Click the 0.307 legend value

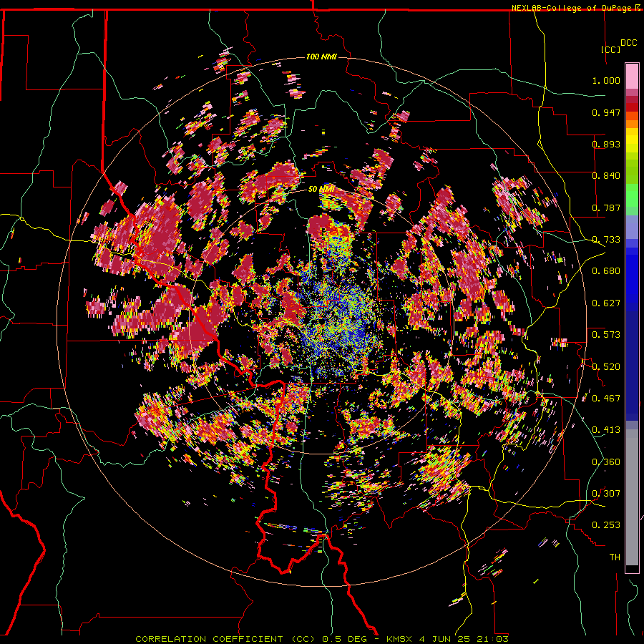point(606,494)
